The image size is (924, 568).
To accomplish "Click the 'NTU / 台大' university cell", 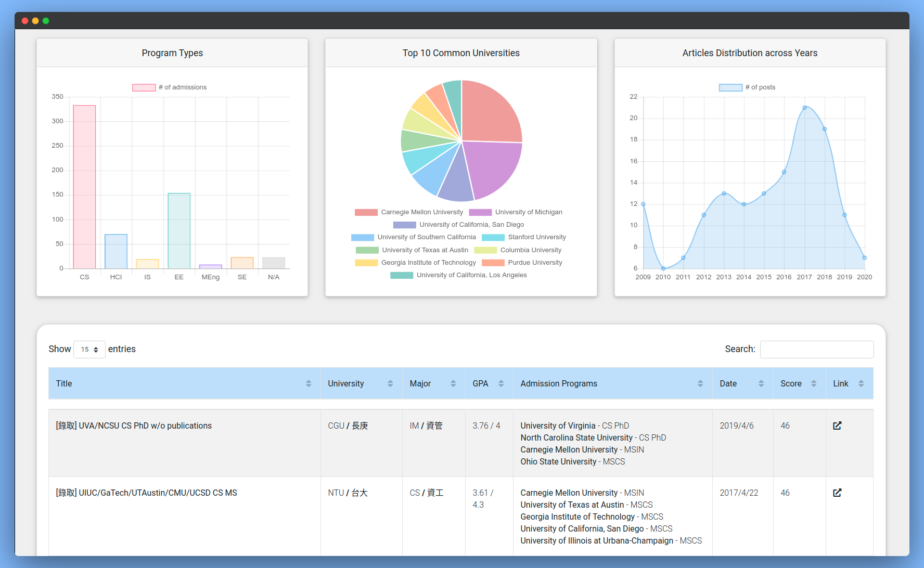I will coord(348,493).
